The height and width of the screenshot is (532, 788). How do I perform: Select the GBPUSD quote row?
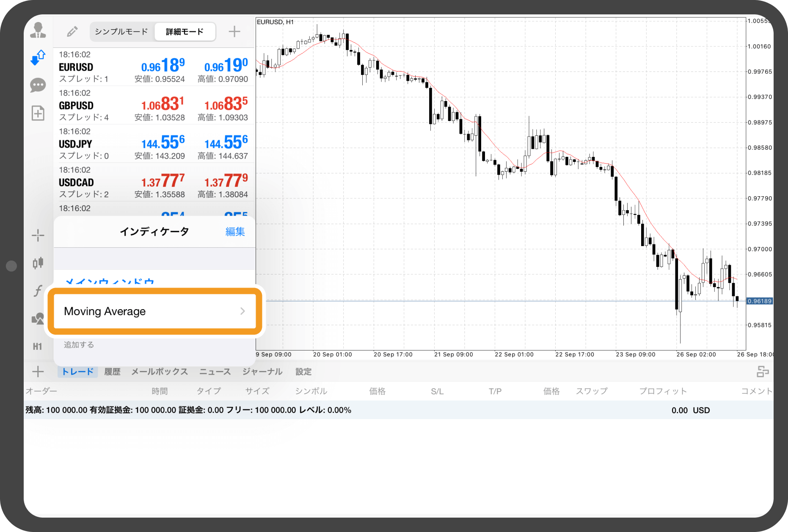coord(154,105)
